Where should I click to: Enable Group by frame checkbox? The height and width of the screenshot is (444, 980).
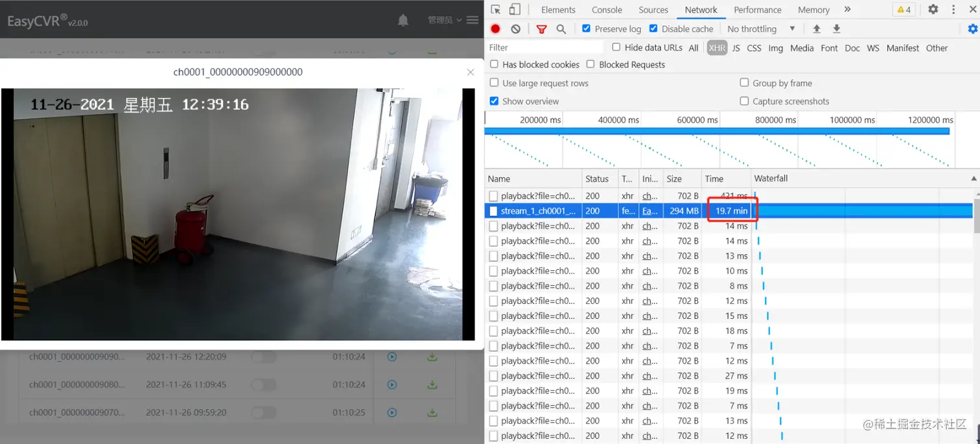[x=745, y=83]
